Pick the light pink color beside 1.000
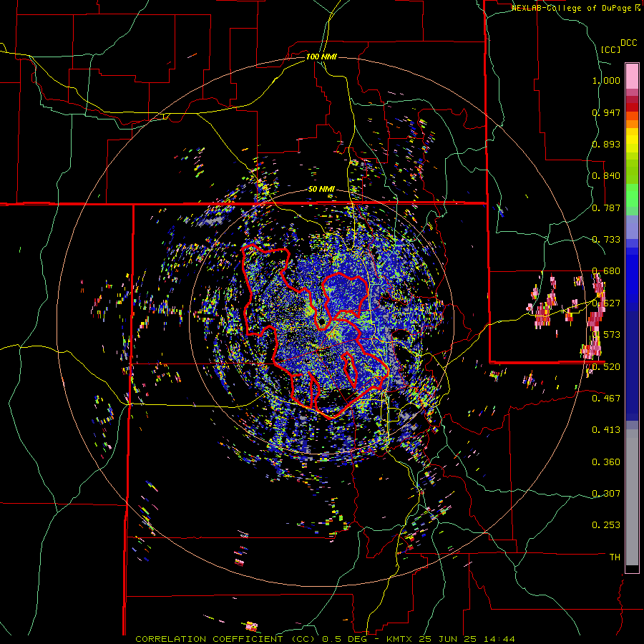Image resolution: width=644 pixels, height=644 pixels. pyautogui.click(x=632, y=76)
